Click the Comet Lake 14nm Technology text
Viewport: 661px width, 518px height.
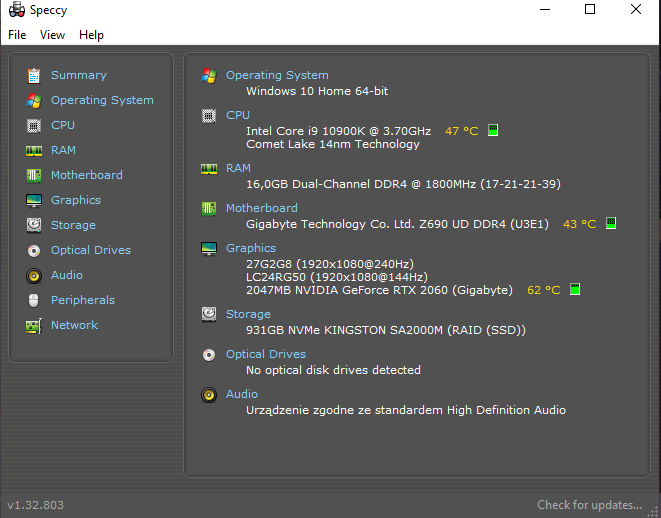[333, 144]
